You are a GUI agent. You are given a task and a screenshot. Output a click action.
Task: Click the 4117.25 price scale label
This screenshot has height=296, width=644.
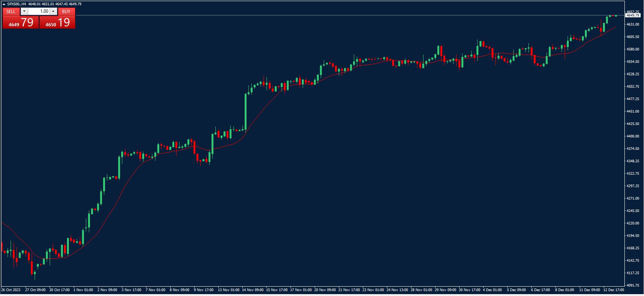(633, 273)
